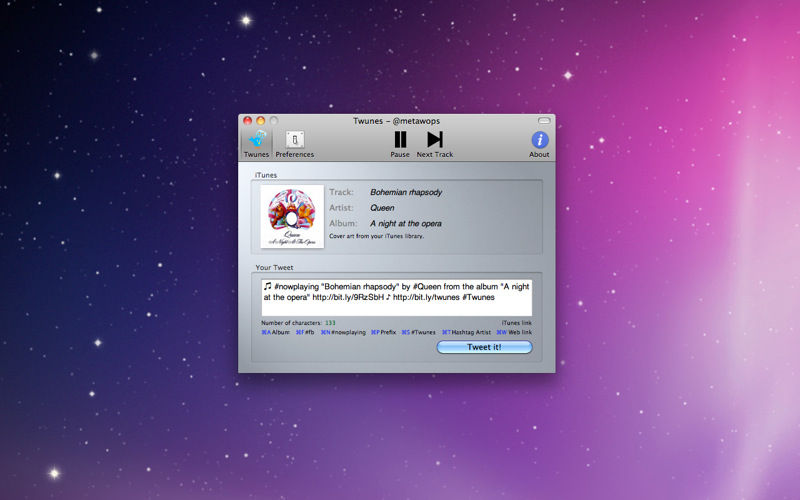The width and height of the screenshot is (800, 500).
Task: Click 'Cover art from your iTunes library' text
Action: point(377,236)
